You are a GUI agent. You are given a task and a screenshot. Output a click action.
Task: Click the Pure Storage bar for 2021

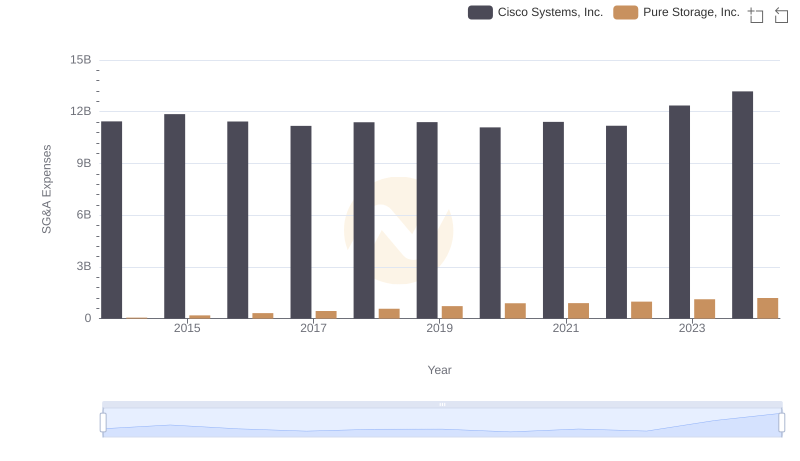point(579,311)
